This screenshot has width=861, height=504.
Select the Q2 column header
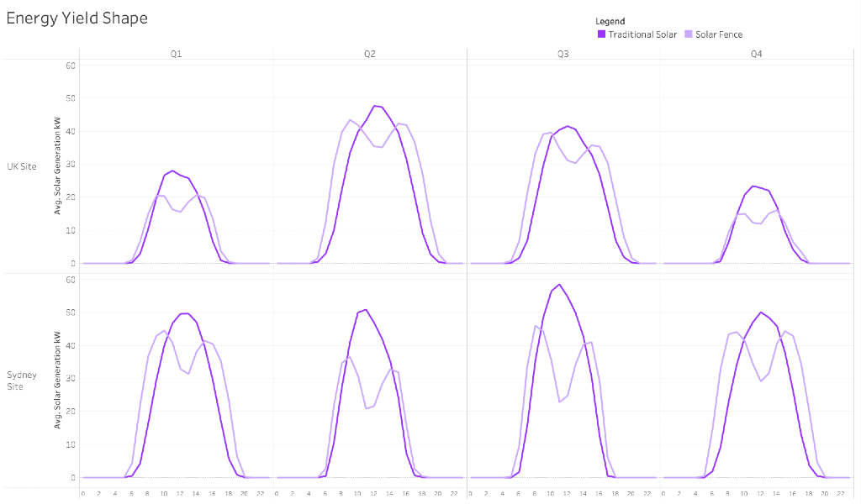click(x=369, y=54)
